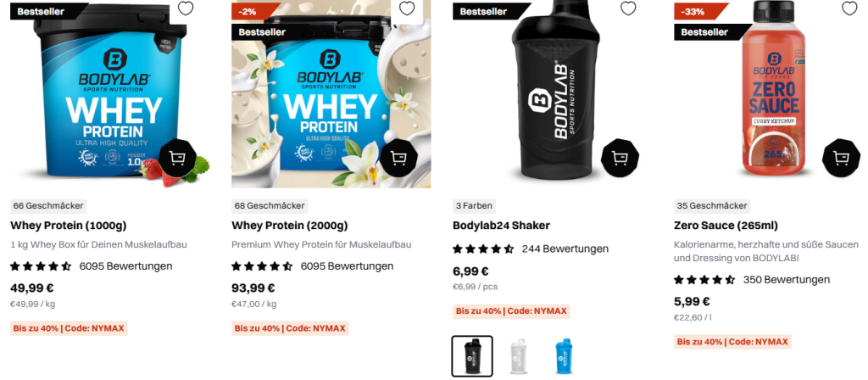
Task: Add Whey Protein (2000g) to cart
Action: [x=399, y=159]
